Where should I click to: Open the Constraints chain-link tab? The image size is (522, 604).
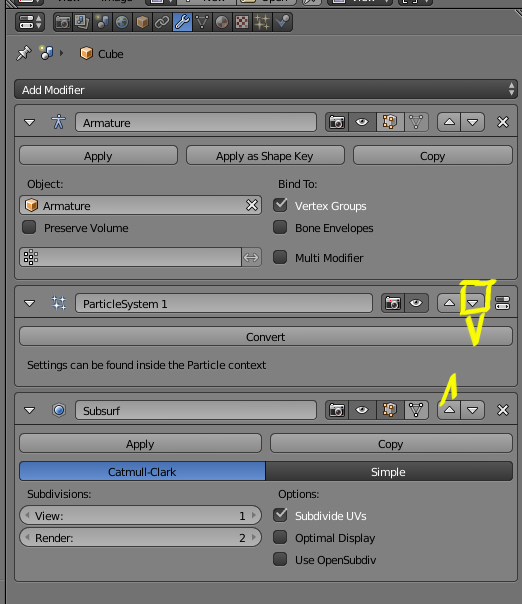(162, 22)
